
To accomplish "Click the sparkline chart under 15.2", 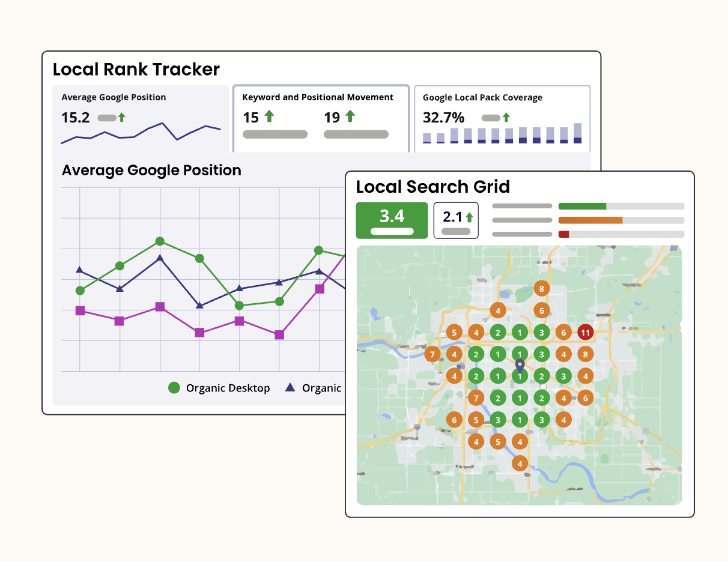I will [141, 132].
